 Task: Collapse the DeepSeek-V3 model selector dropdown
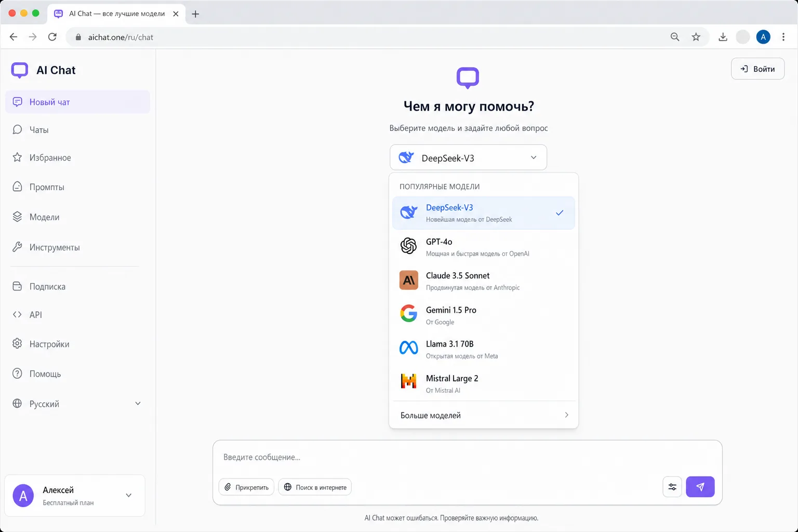tap(468, 157)
